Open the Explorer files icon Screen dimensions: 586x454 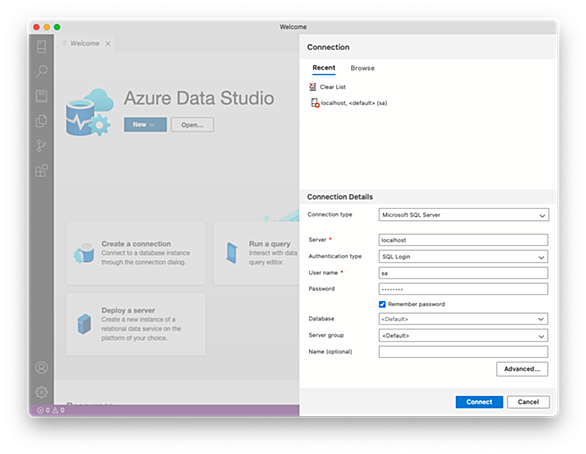tap(41, 121)
